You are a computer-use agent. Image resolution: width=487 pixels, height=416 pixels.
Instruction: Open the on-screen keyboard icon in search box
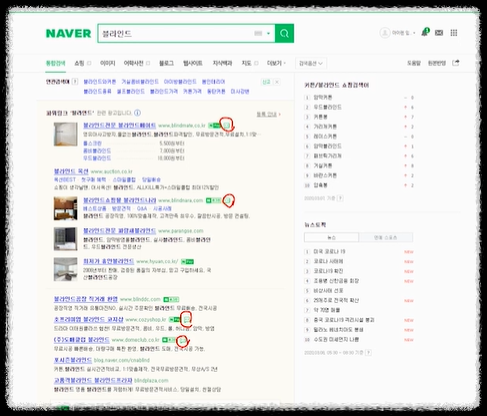pyautogui.click(x=258, y=33)
